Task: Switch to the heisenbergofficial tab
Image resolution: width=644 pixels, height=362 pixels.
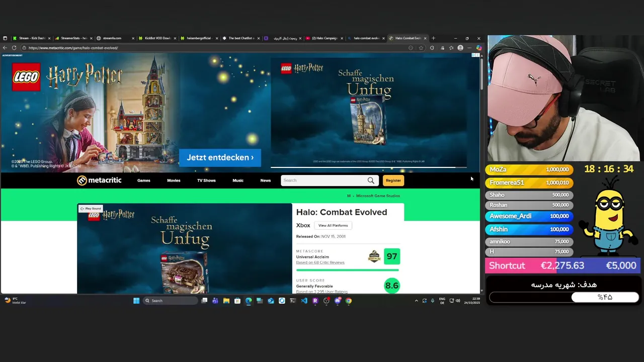Action: pyautogui.click(x=199, y=38)
